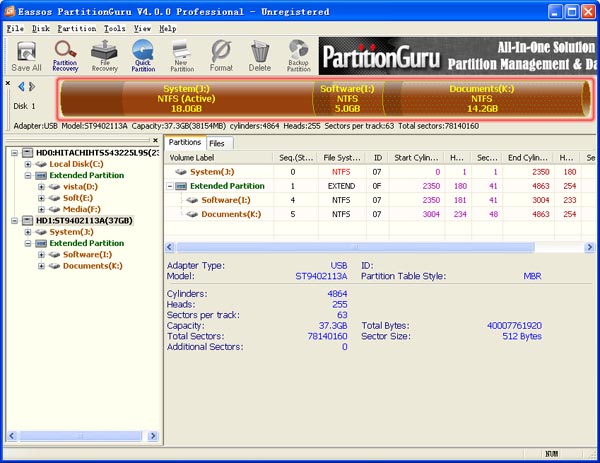
Task: Select Documents(K:) row in partition table
Action: (380, 214)
